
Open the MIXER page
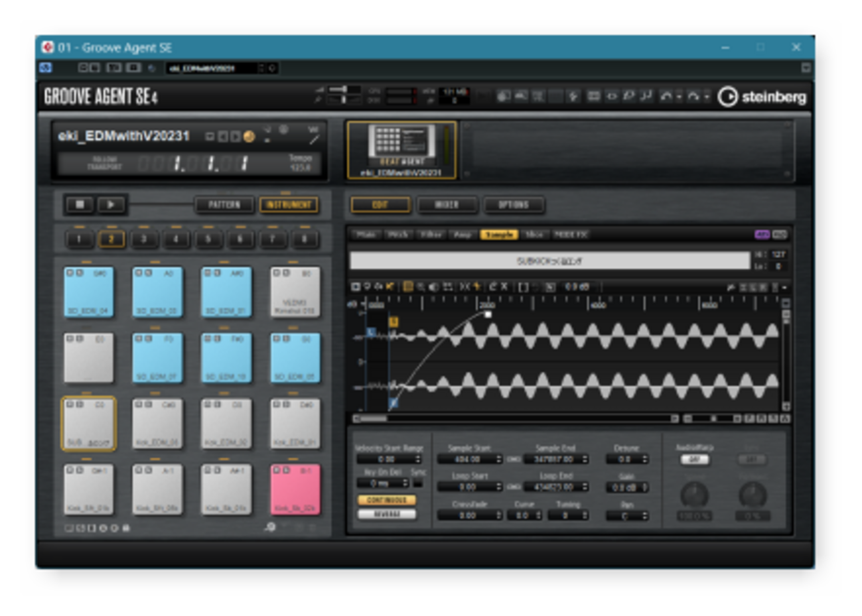pos(447,205)
